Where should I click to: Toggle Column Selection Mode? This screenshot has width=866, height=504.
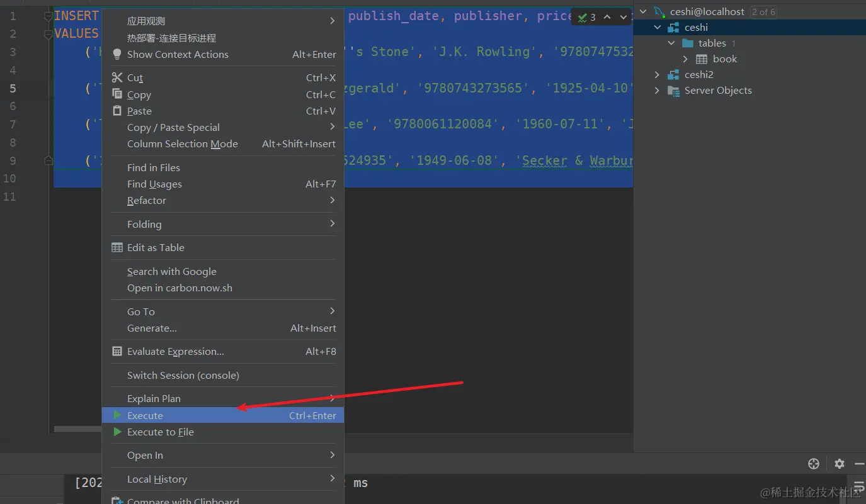(223, 143)
